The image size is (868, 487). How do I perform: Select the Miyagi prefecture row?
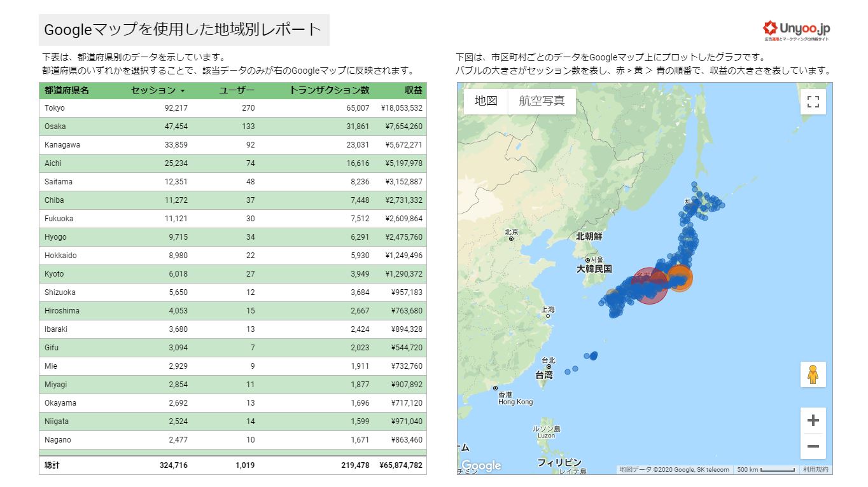233,385
